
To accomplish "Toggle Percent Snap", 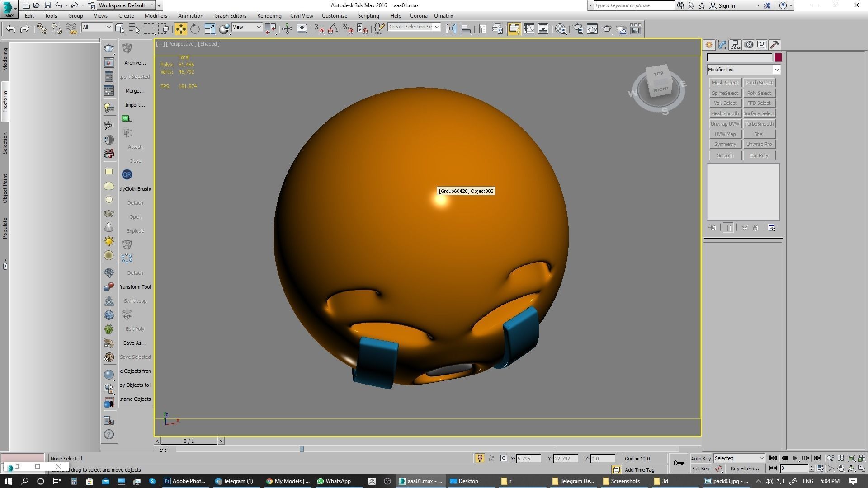I will [x=348, y=29].
